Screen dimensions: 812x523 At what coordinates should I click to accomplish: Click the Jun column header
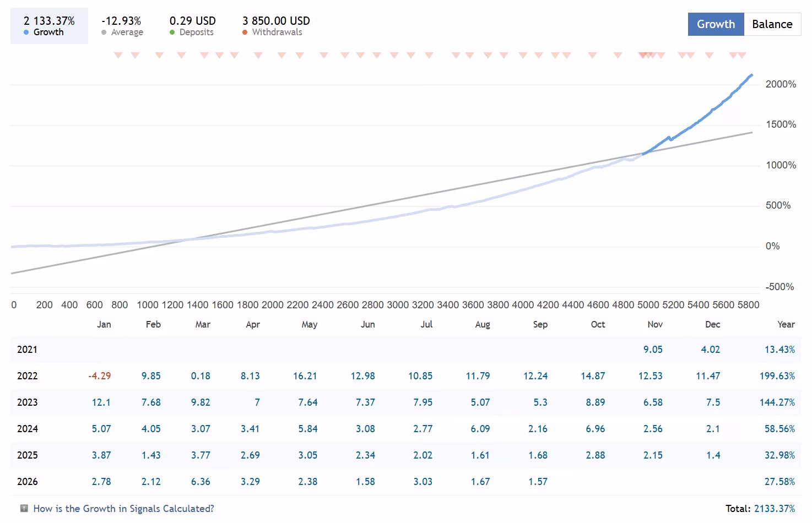[x=368, y=324]
